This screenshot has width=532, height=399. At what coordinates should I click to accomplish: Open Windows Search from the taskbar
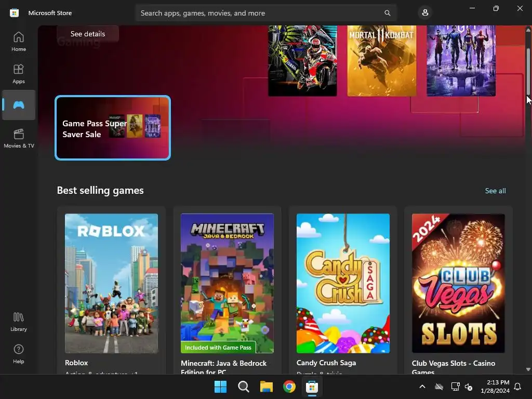click(x=243, y=387)
